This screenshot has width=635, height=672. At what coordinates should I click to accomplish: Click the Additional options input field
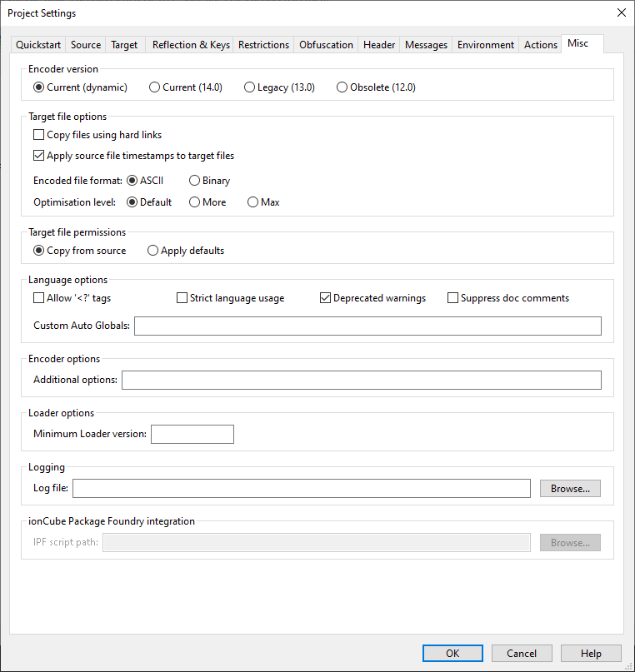coord(362,381)
